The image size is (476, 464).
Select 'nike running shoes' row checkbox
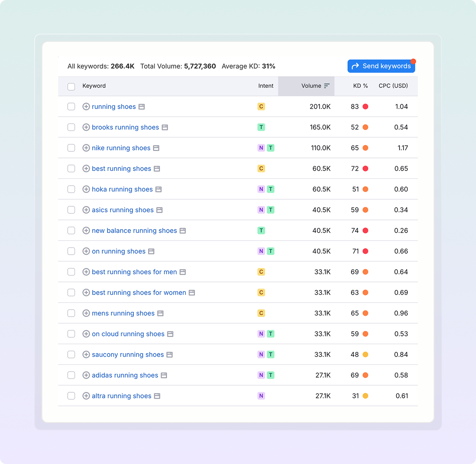[71, 148]
